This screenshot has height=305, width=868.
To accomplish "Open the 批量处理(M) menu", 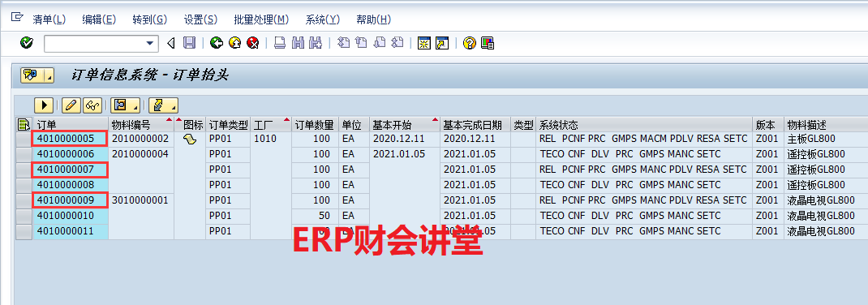I will tap(261, 19).
